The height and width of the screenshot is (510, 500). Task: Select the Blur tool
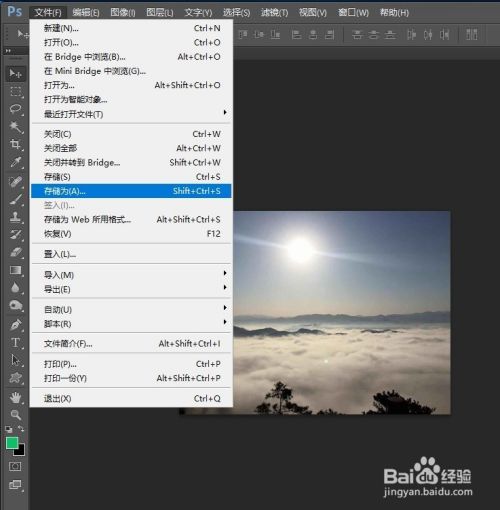[x=15, y=288]
